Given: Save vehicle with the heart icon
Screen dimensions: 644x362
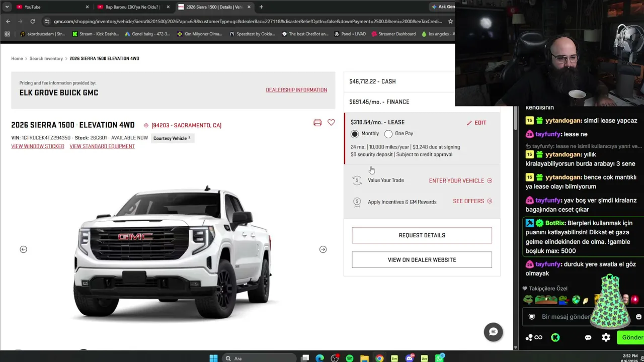Looking at the screenshot, I should pyautogui.click(x=331, y=123).
